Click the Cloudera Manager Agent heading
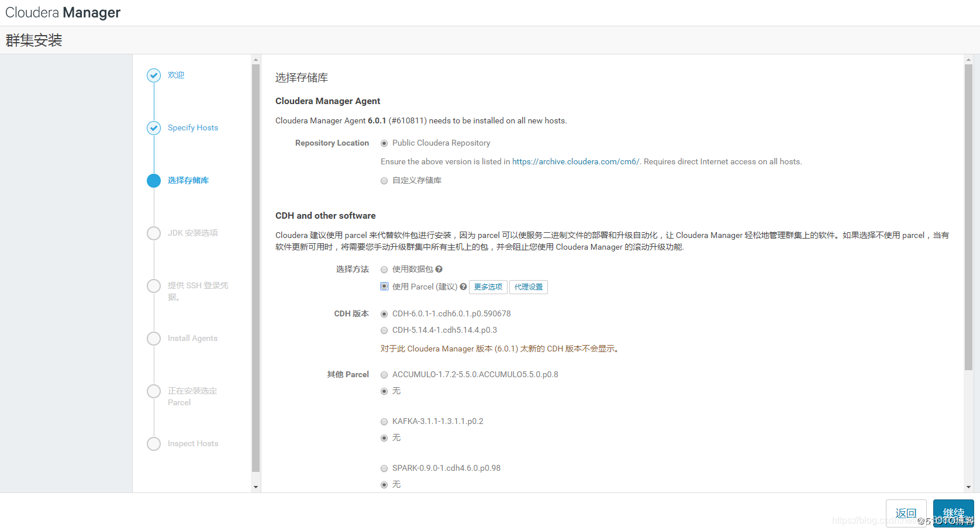 (x=328, y=101)
